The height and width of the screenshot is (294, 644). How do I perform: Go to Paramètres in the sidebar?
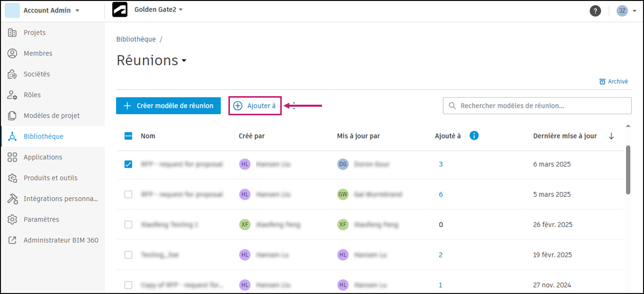click(41, 219)
